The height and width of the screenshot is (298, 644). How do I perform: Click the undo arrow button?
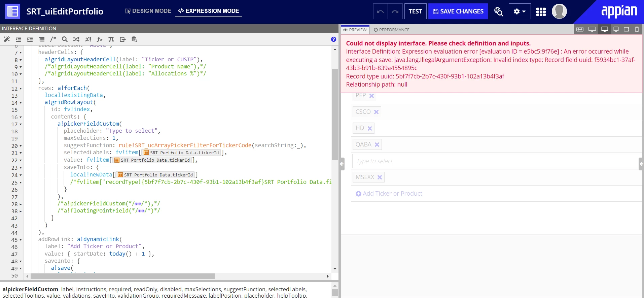(381, 11)
